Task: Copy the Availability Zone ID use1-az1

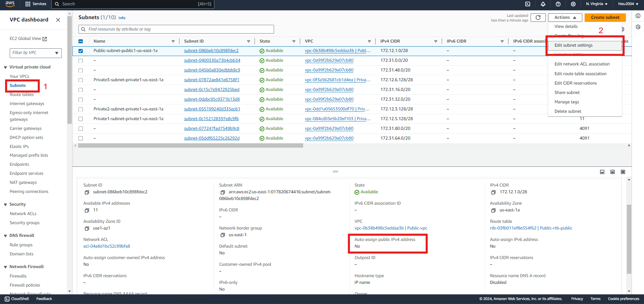Action: [x=87, y=229]
